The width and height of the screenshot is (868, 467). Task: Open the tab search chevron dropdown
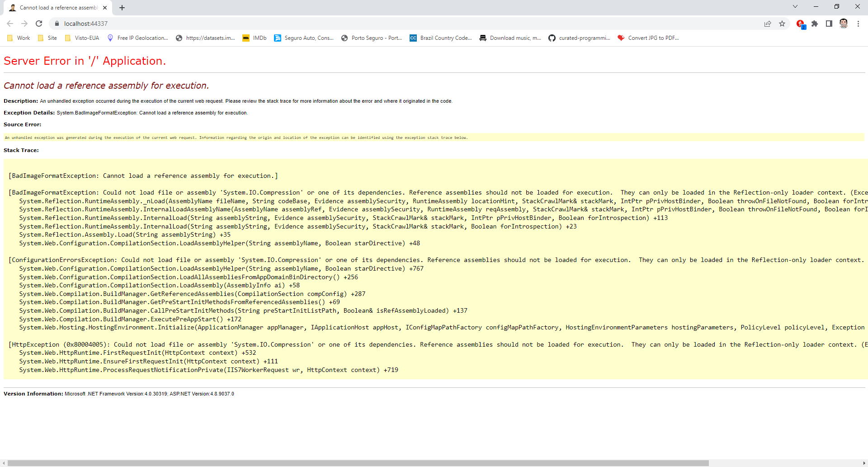tap(795, 7)
